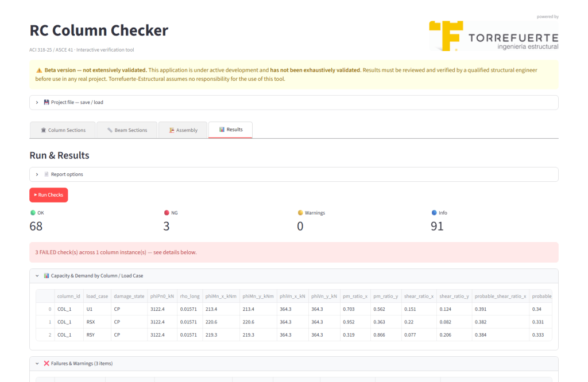The width and height of the screenshot is (588, 382).
Task: Click the blue Info status dot
Action: tap(434, 213)
